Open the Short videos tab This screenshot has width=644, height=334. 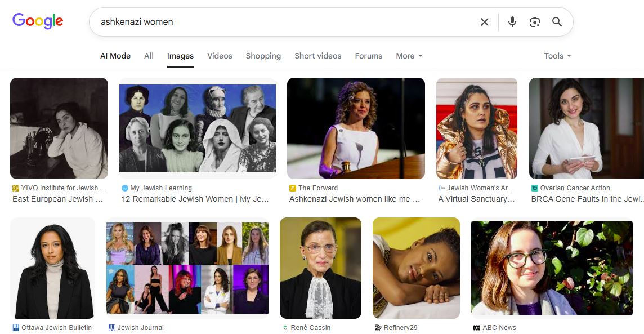pos(318,56)
